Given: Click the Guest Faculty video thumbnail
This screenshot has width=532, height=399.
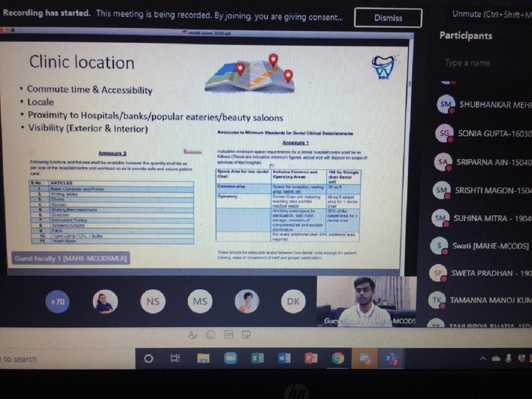Looking at the screenshot, I should click(366, 302).
